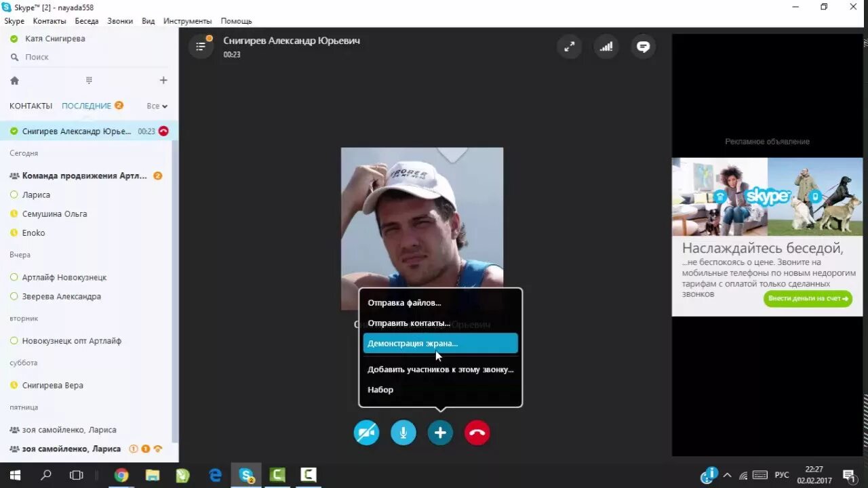Open the Skype menu in menu bar
868x488 pixels.
[x=14, y=21]
